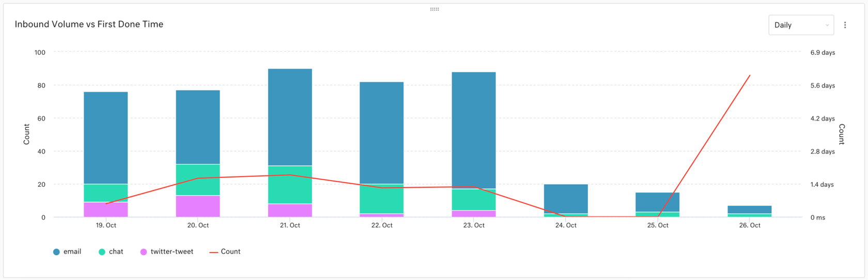Hide the red Count line via legend
Image resolution: width=868 pixels, height=280 pixels.
pos(230,252)
